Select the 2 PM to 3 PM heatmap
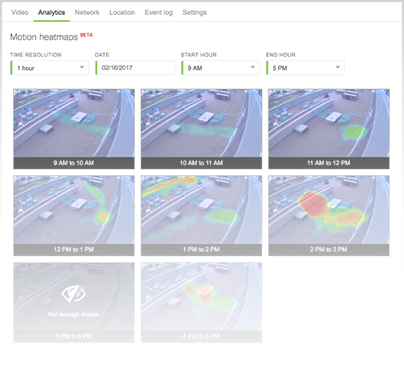 [329, 216]
